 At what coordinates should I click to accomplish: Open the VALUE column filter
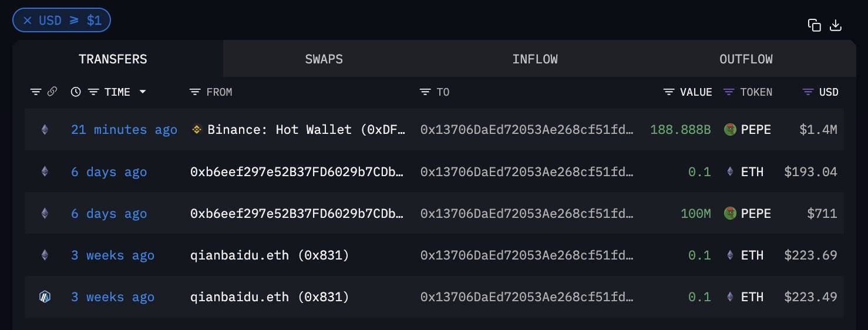pyautogui.click(x=669, y=92)
